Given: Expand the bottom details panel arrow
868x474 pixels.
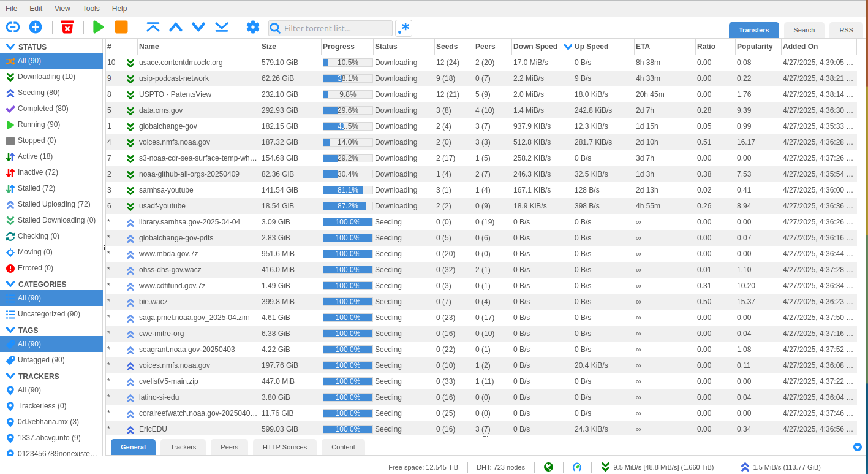Looking at the screenshot, I should [x=858, y=447].
